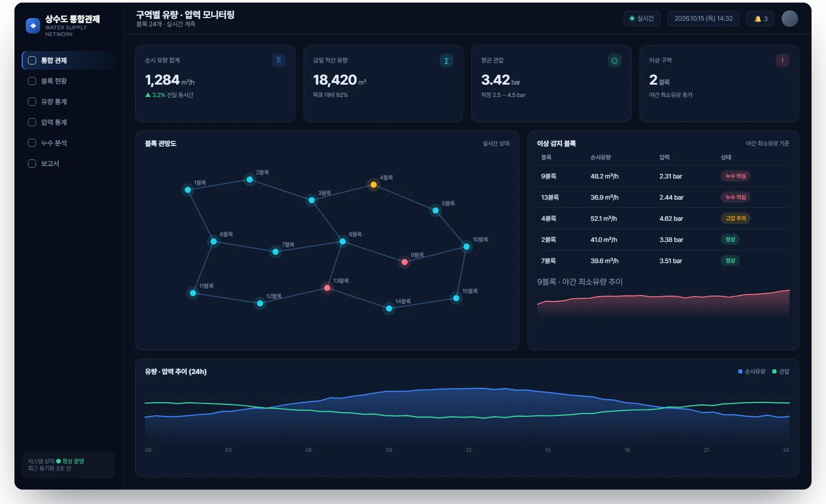
Task: Toggle the 관압 legend in the 24h chart
Action: 781,371
